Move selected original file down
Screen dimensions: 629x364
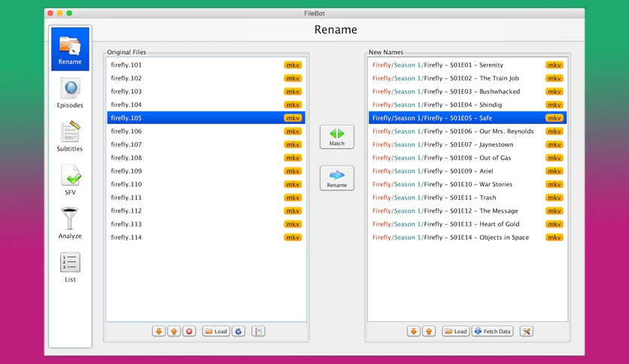[x=159, y=331]
